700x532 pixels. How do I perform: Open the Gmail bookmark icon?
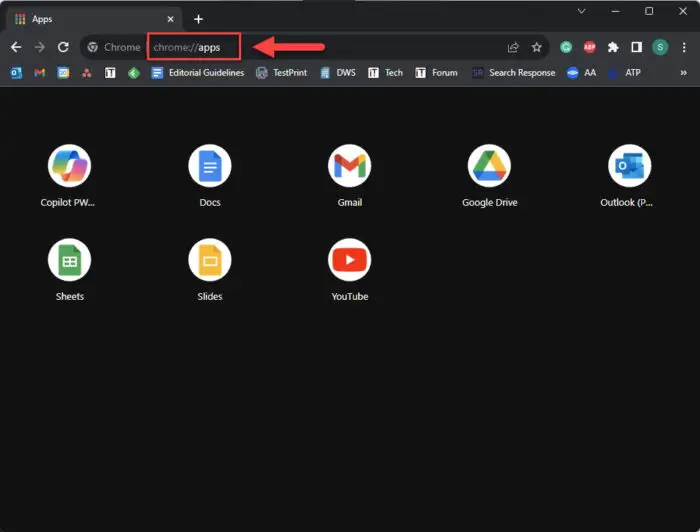point(40,73)
